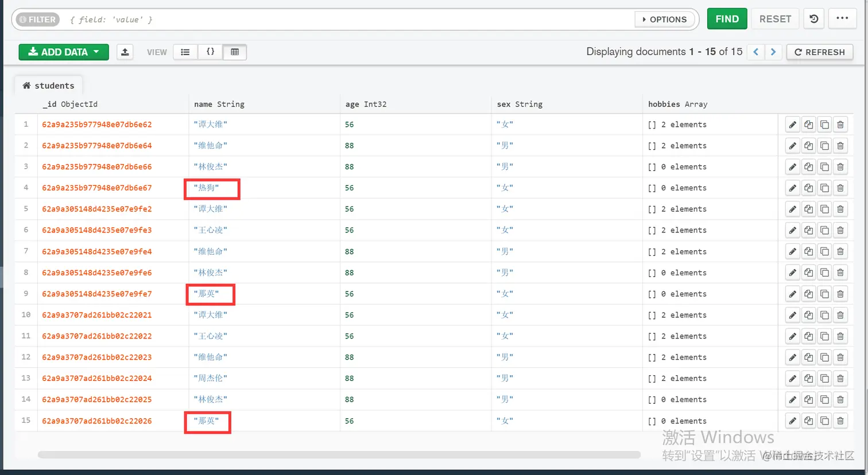Select ObjectId 62a9a3707ad261bb02c22024

click(x=97, y=379)
